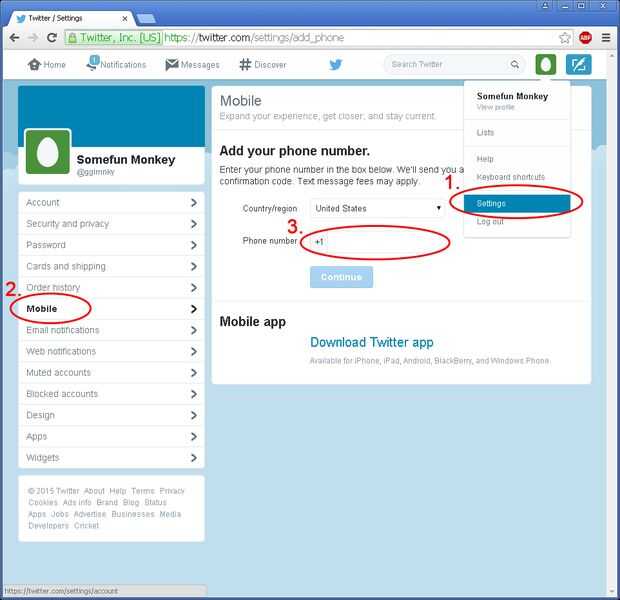
Task: Click the Twitter, Inc. security lock badge
Action: (113, 38)
